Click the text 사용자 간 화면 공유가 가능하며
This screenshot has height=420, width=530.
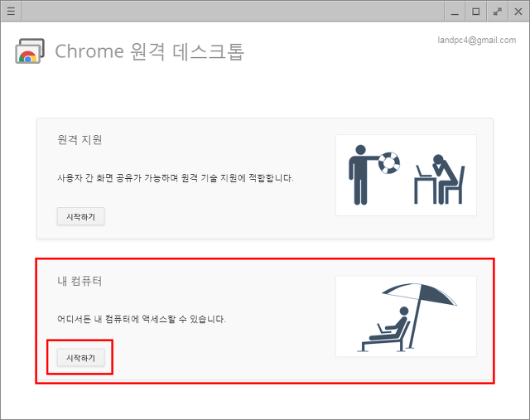(118, 178)
